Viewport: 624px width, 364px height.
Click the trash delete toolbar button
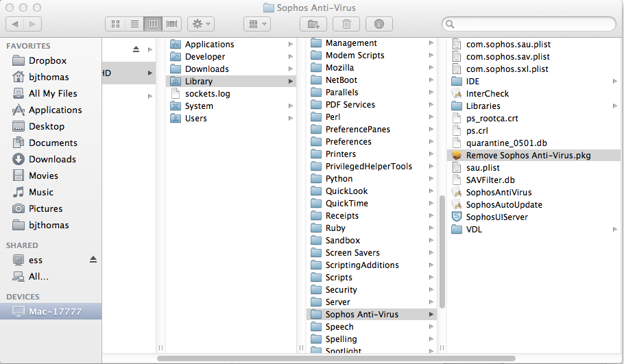click(x=346, y=24)
